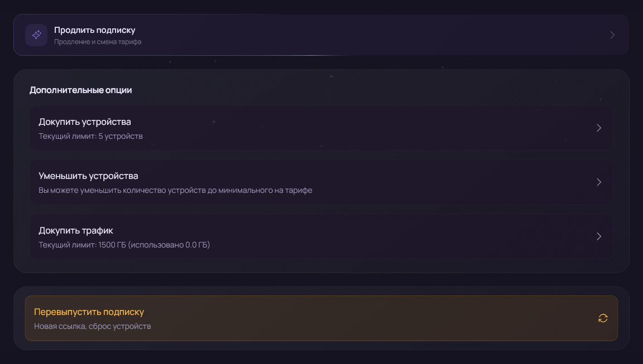Open the Продлить подписку card
Image resolution: width=643 pixels, height=364 pixels.
point(321,35)
